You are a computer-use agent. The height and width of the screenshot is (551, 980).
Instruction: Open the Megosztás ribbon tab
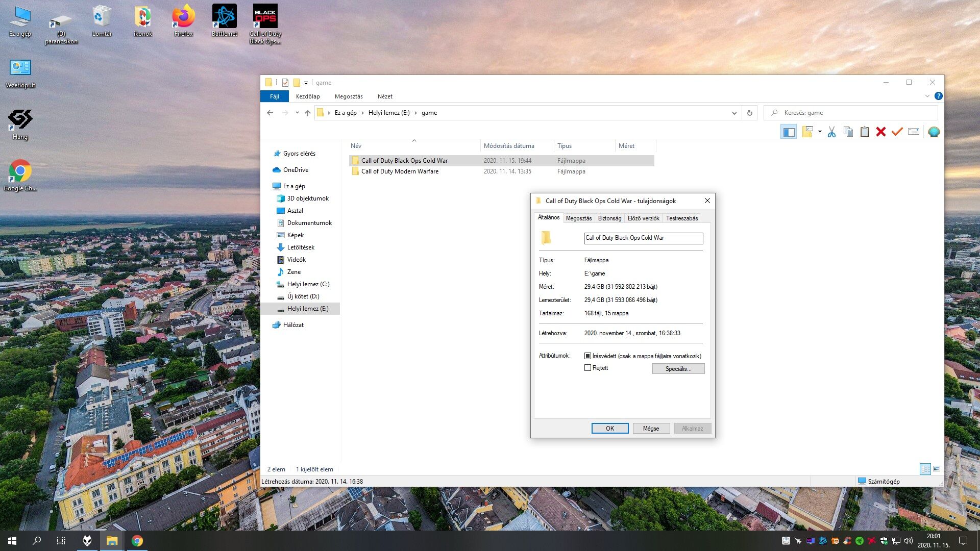pyautogui.click(x=349, y=96)
